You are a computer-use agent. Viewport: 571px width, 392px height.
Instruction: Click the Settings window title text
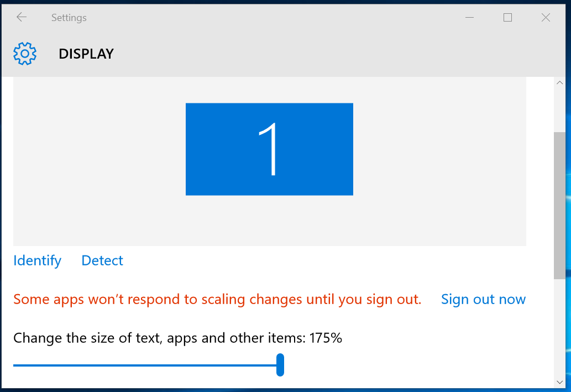pyautogui.click(x=69, y=18)
